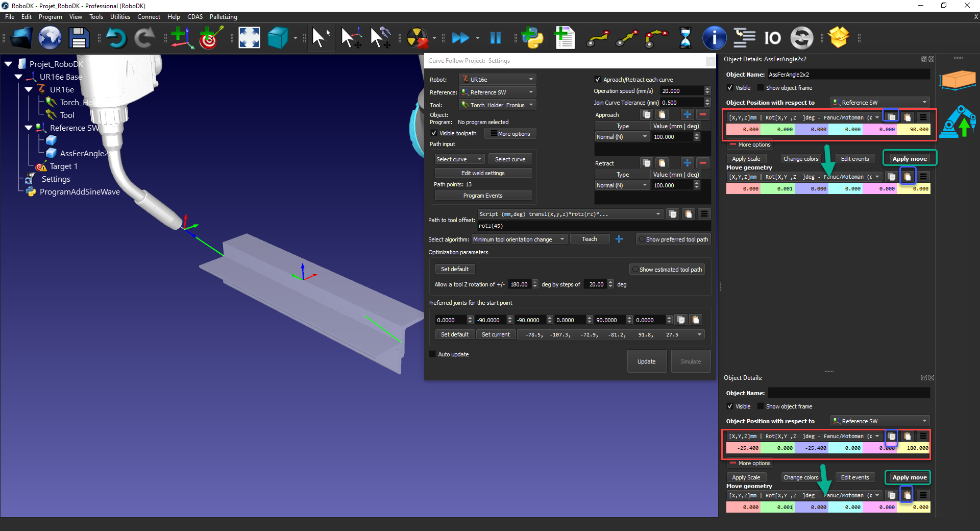
Task: Collapse the Projet_RoboDK station node
Action: pos(9,64)
